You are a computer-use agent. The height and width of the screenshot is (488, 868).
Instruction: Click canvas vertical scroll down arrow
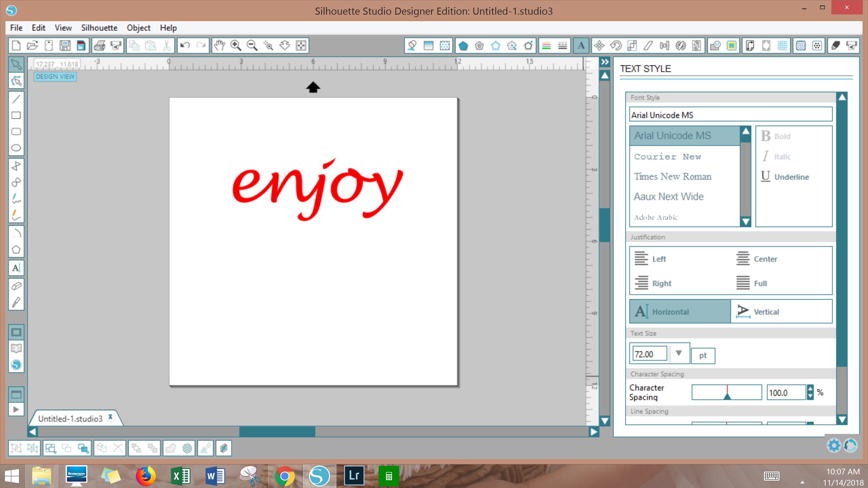click(x=605, y=421)
